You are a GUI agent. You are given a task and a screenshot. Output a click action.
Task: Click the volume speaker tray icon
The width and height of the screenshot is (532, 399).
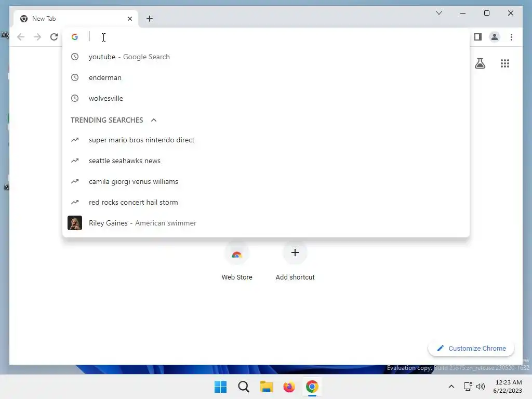pos(481,387)
